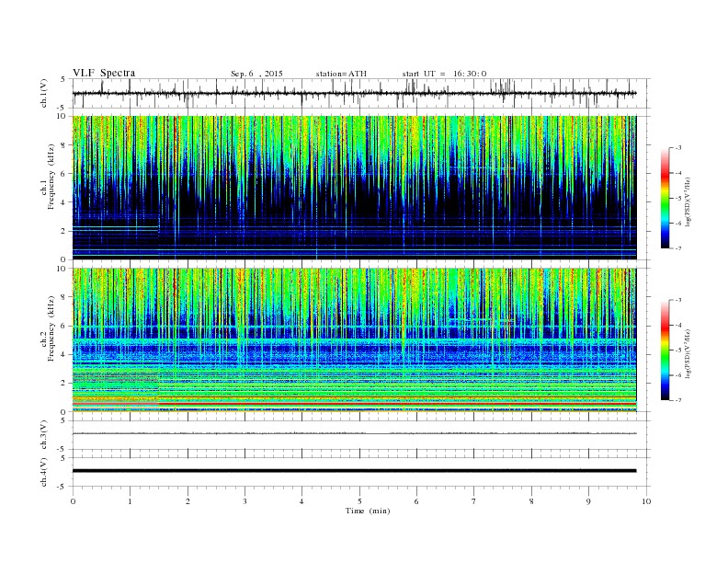Click time axis tick label "5"

[359, 501]
